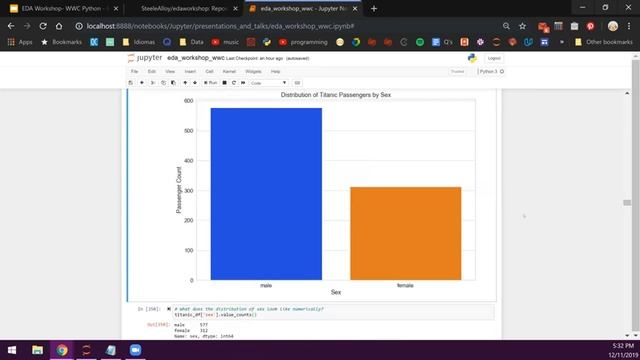Open the Chrome three-dot menu
This screenshot has width=640, height=360.
pos(629,26)
